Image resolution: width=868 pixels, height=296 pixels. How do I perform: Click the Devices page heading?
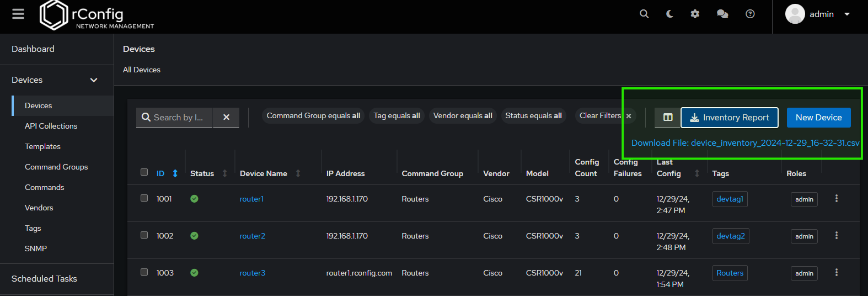point(139,49)
